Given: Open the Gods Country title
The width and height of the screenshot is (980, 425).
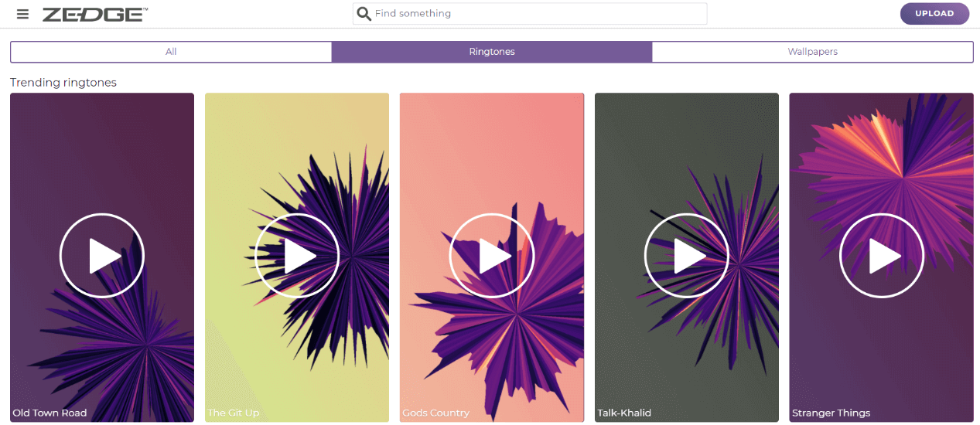Looking at the screenshot, I should coord(435,413).
